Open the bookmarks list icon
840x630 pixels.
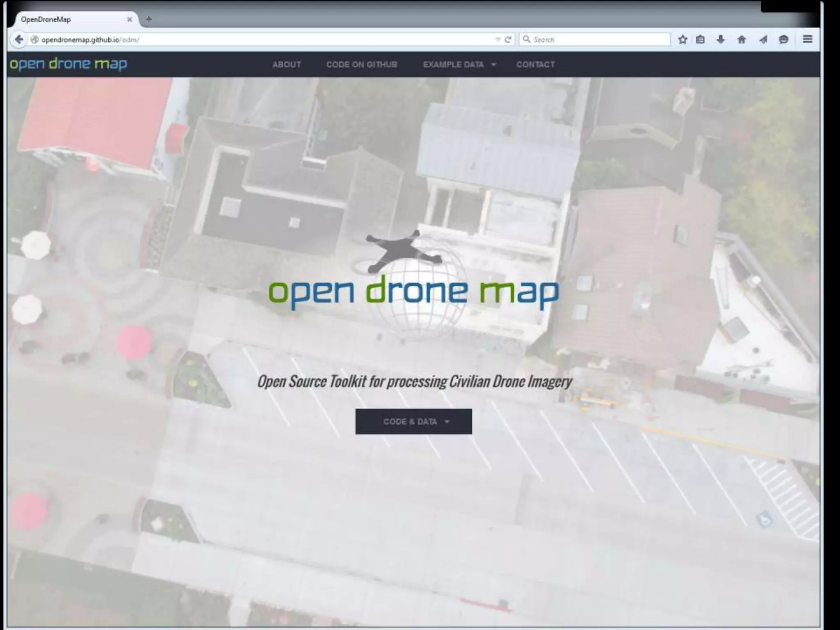(701, 39)
